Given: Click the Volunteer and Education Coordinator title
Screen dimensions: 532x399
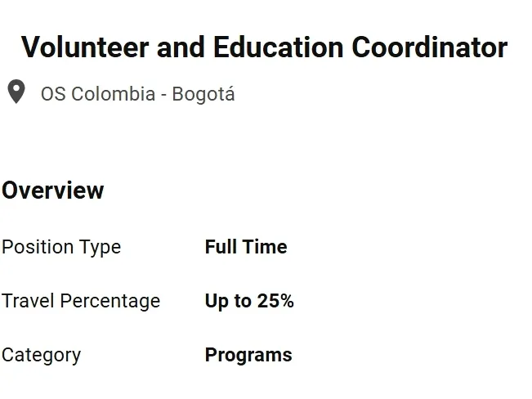Looking at the screenshot, I should pyautogui.click(x=264, y=47).
